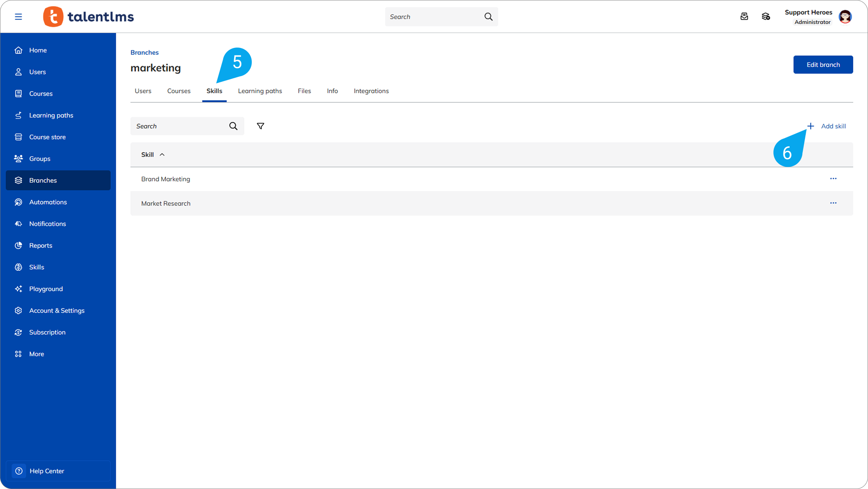The image size is (868, 489).
Task: Click the Help Center question icon
Action: pyautogui.click(x=19, y=471)
